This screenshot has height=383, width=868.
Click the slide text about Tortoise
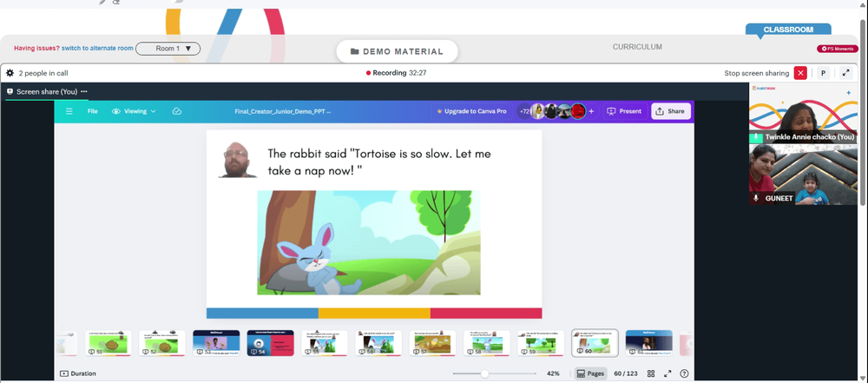click(x=379, y=162)
